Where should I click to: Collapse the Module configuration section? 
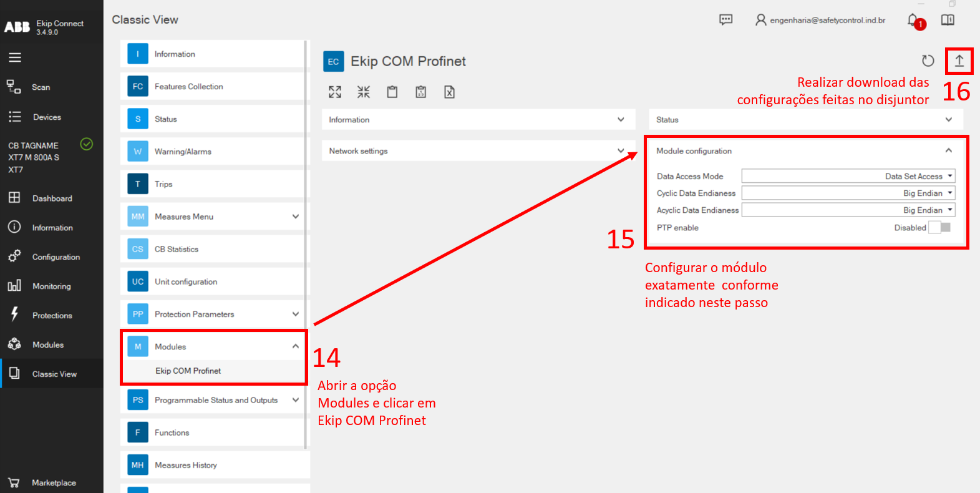pos(948,151)
